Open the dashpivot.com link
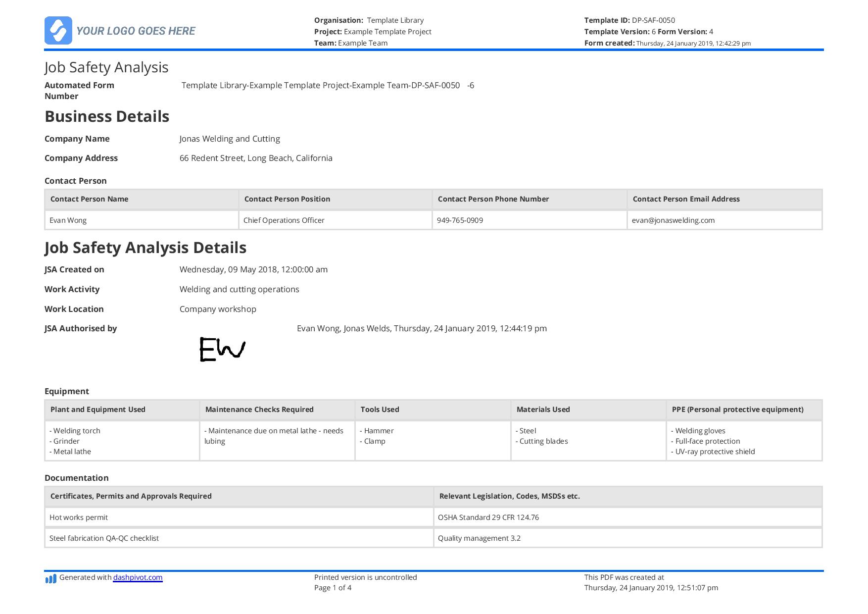The height and width of the screenshot is (614, 868). coord(138,577)
